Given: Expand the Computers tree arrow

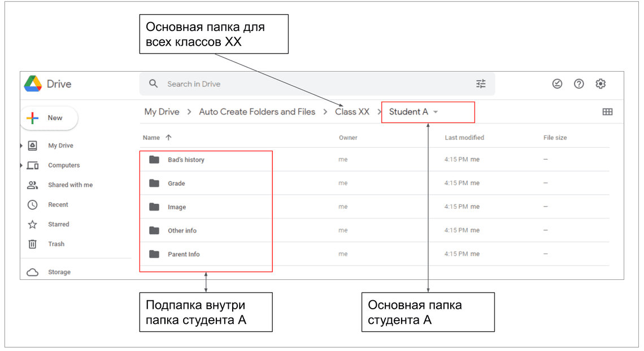Looking at the screenshot, I should [21, 165].
